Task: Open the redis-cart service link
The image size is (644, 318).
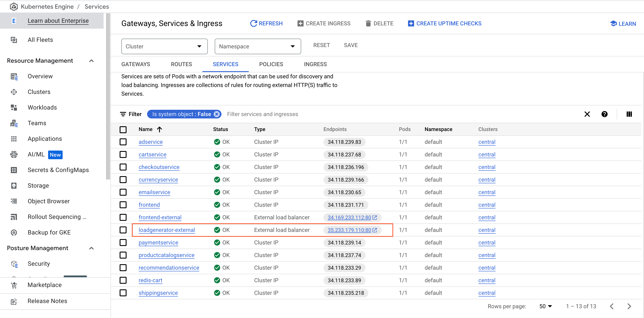Action: [x=151, y=280]
